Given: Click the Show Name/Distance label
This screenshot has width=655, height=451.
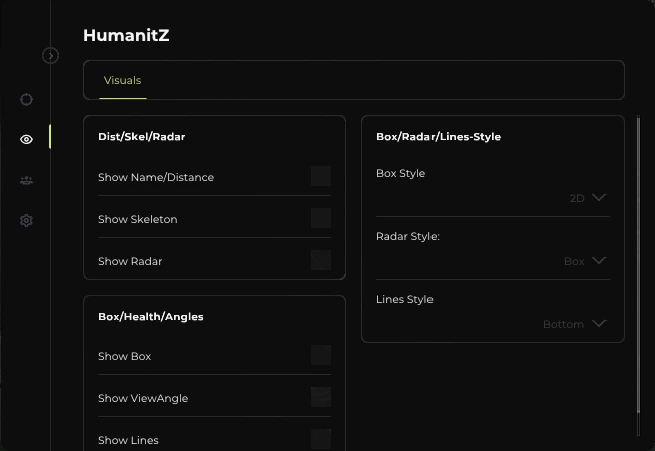Looking at the screenshot, I should pyautogui.click(x=156, y=177).
